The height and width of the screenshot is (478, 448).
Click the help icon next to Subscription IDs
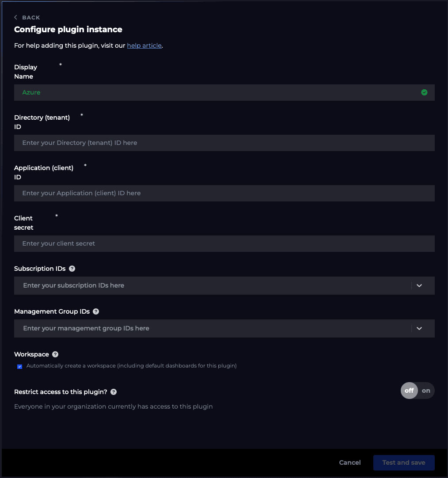tap(72, 269)
